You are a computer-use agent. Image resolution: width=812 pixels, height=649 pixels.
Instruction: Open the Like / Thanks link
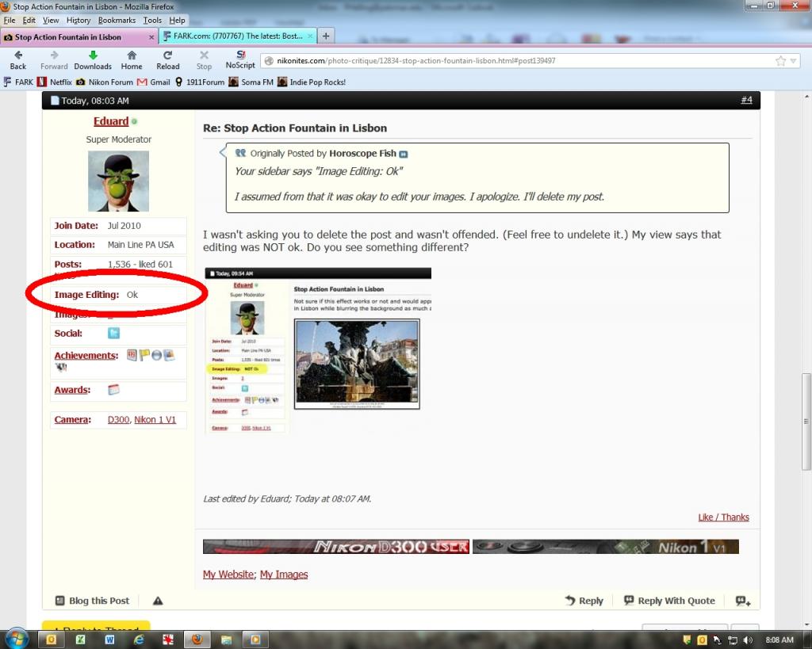[723, 517]
